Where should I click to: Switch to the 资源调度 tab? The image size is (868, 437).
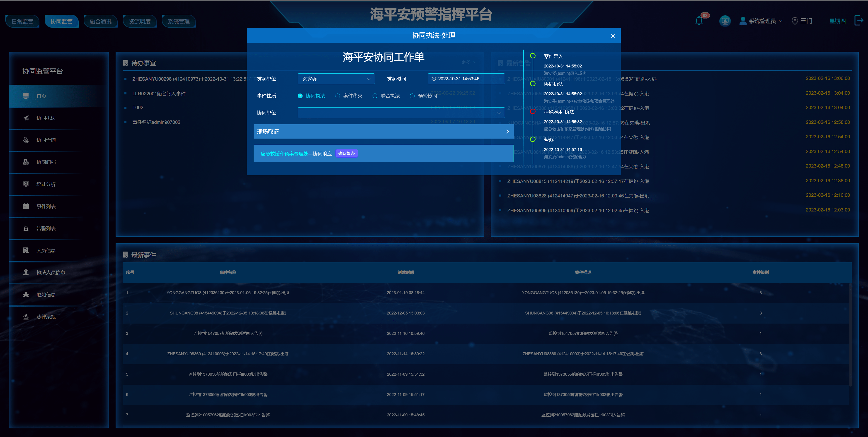140,21
